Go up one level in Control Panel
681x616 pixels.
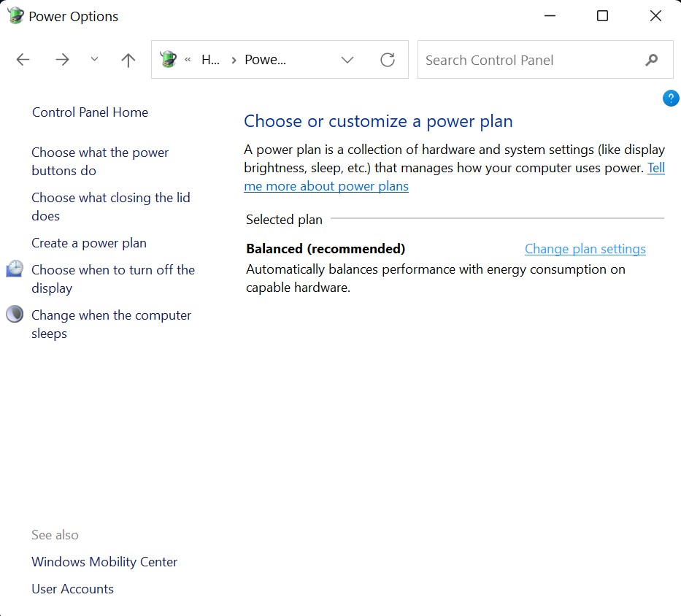click(x=128, y=60)
